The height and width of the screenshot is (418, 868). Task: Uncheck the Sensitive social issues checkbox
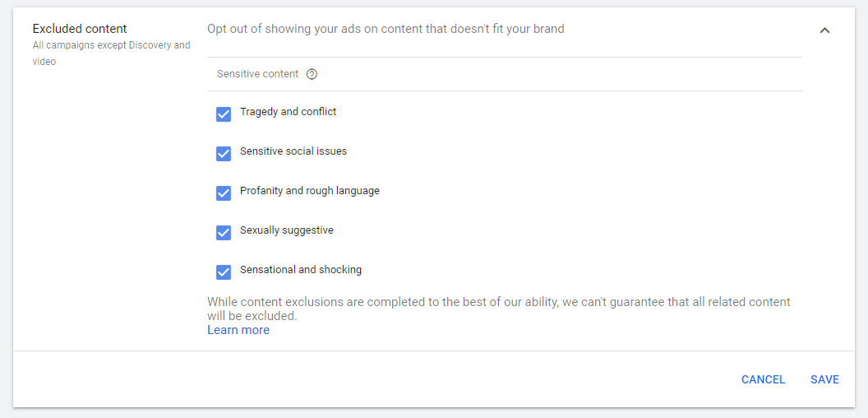pos(223,154)
